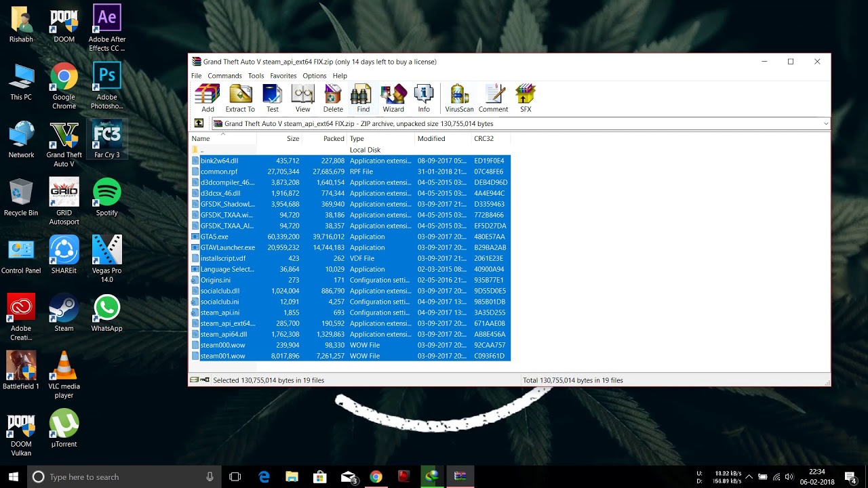Select the steam001.wow file
The width and height of the screenshot is (868, 488).
[350, 356]
